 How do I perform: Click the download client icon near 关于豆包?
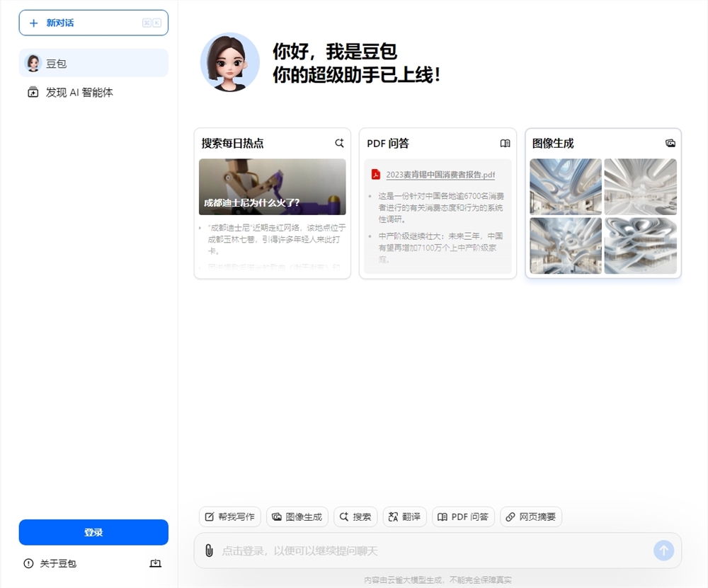coord(155,563)
